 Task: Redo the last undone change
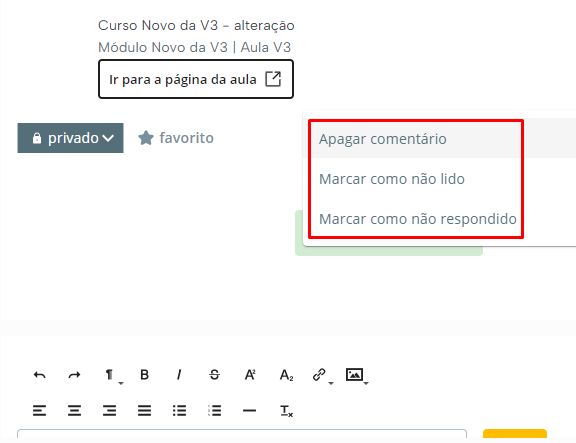pyautogui.click(x=75, y=375)
